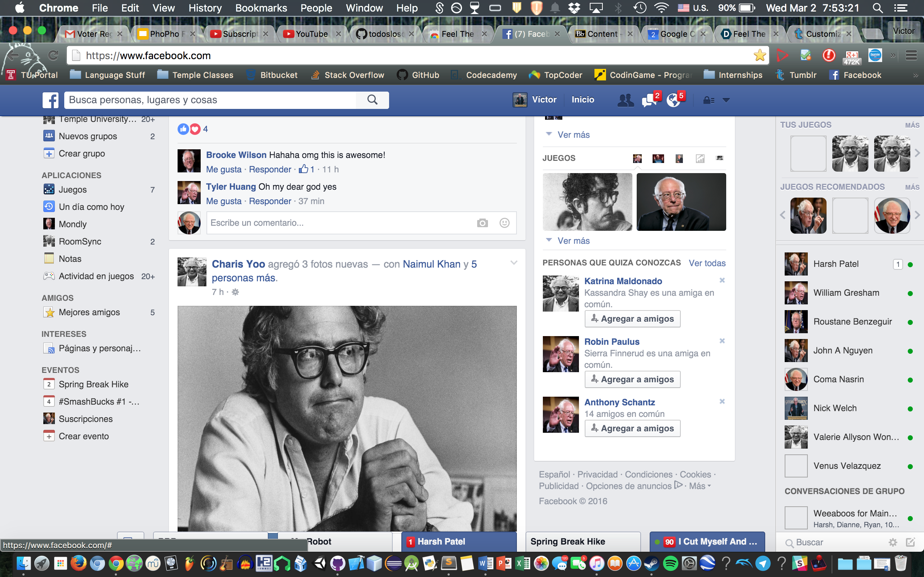Expand Charis Yoo post options chevron
This screenshot has height=577, width=924.
[514, 263]
